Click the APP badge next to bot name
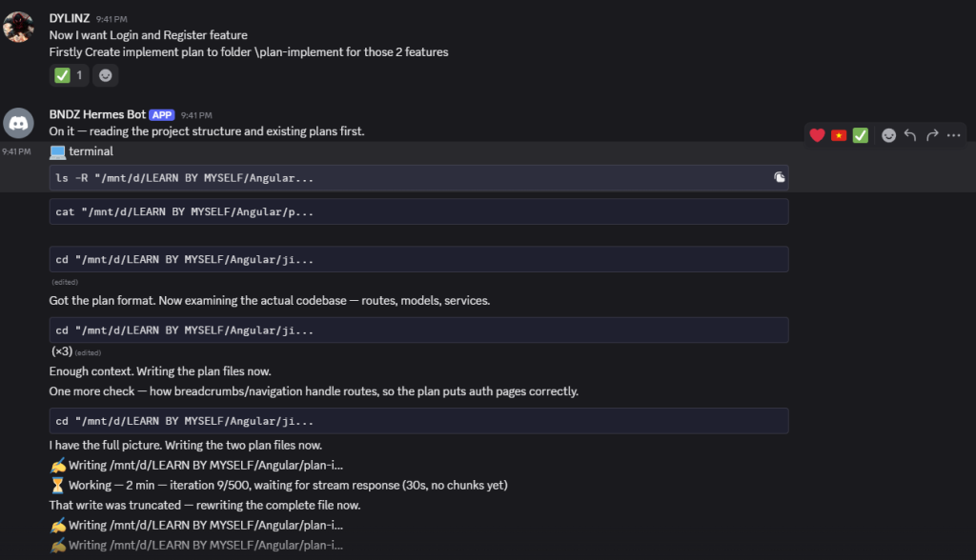 162,115
